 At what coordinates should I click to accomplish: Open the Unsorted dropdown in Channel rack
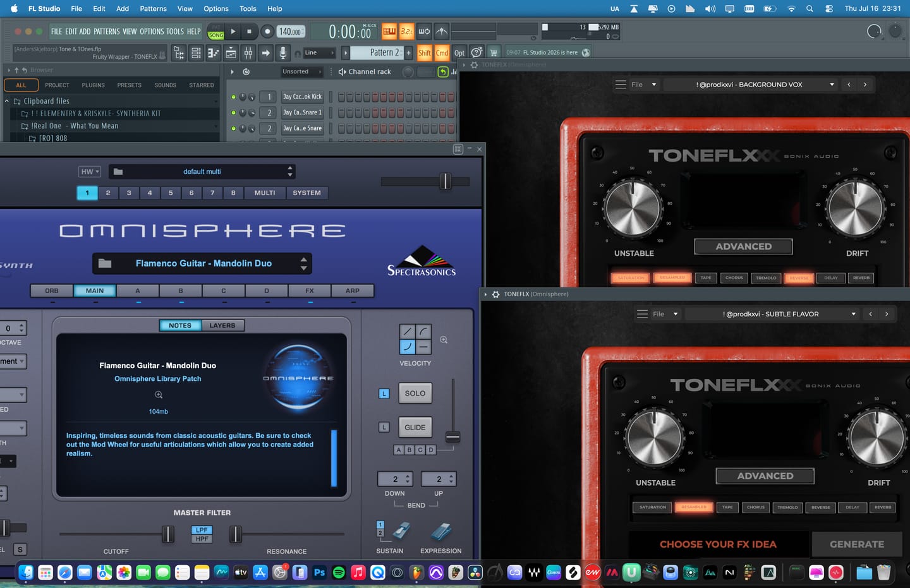(301, 71)
